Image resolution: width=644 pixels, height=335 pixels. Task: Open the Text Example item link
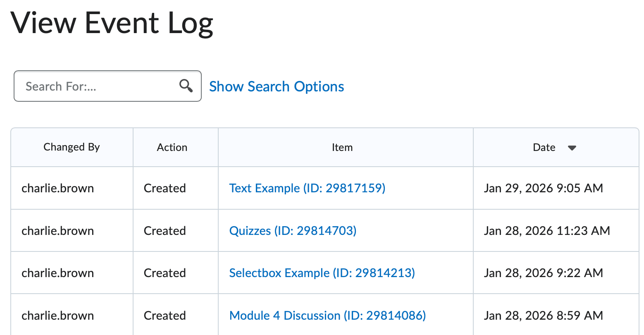click(307, 188)
